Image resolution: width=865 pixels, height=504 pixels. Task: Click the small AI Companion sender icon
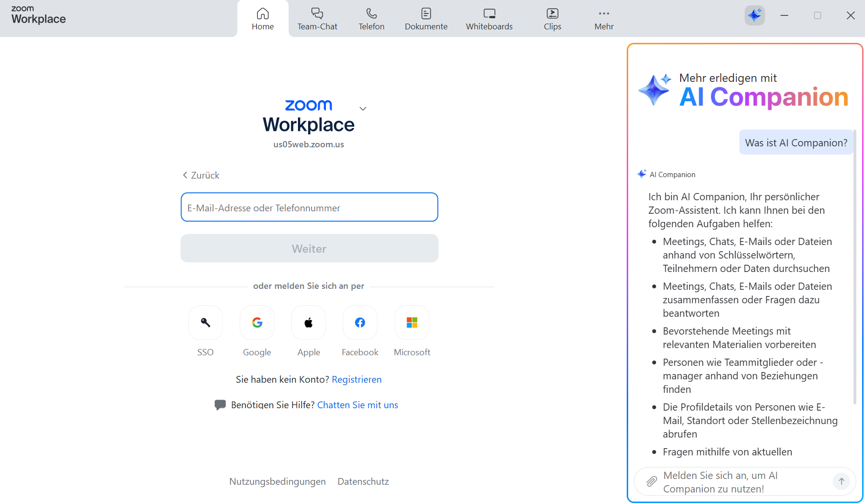pyautogui.click(x=642, y=174)
